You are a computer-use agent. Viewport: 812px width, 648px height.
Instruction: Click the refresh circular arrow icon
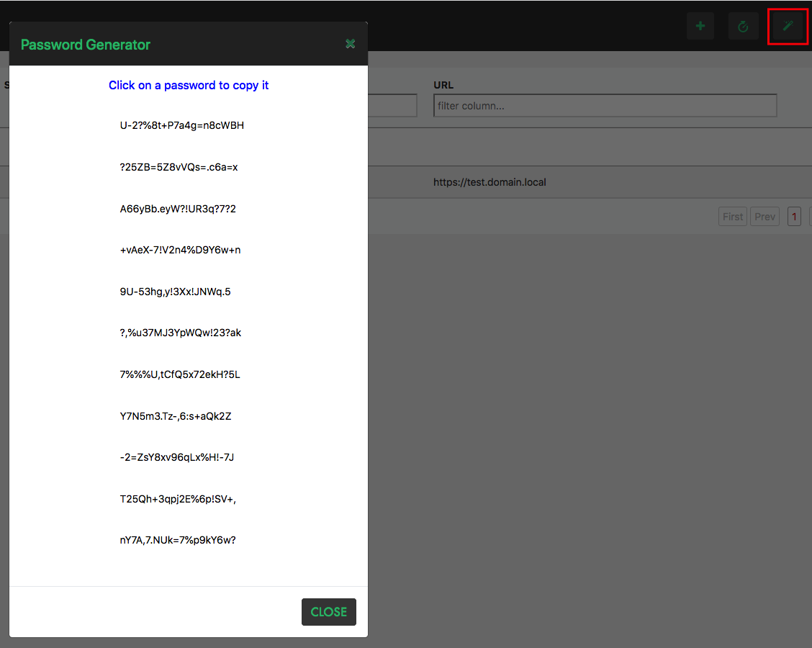(743, 26)
